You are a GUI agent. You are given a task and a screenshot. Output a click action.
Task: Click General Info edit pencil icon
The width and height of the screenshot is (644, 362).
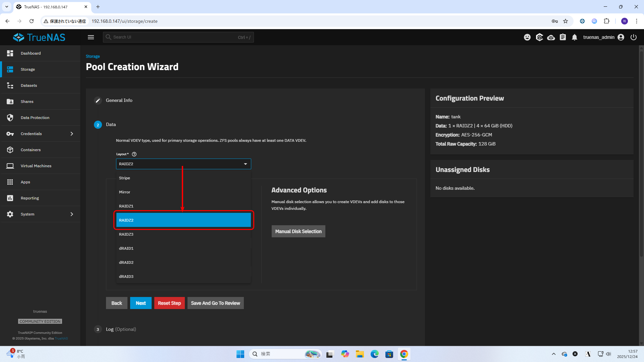click(x=98, y=101)
